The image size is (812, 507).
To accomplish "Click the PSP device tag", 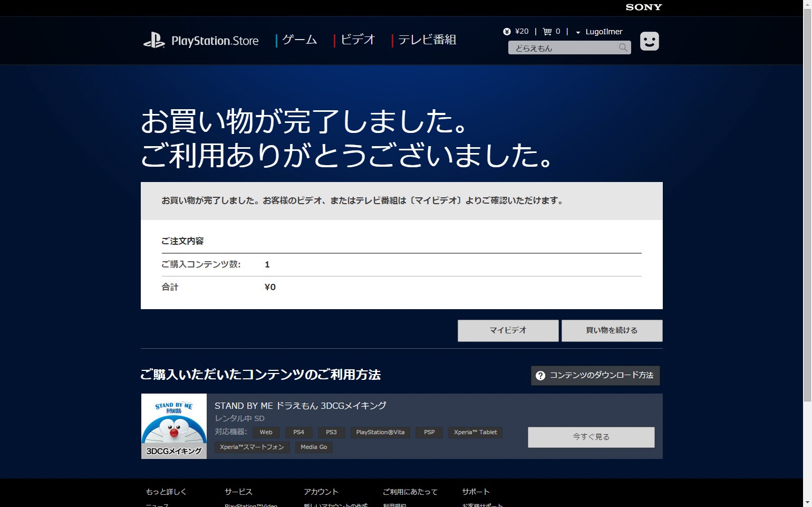I will pyautogui.click(x=429, y=432).
